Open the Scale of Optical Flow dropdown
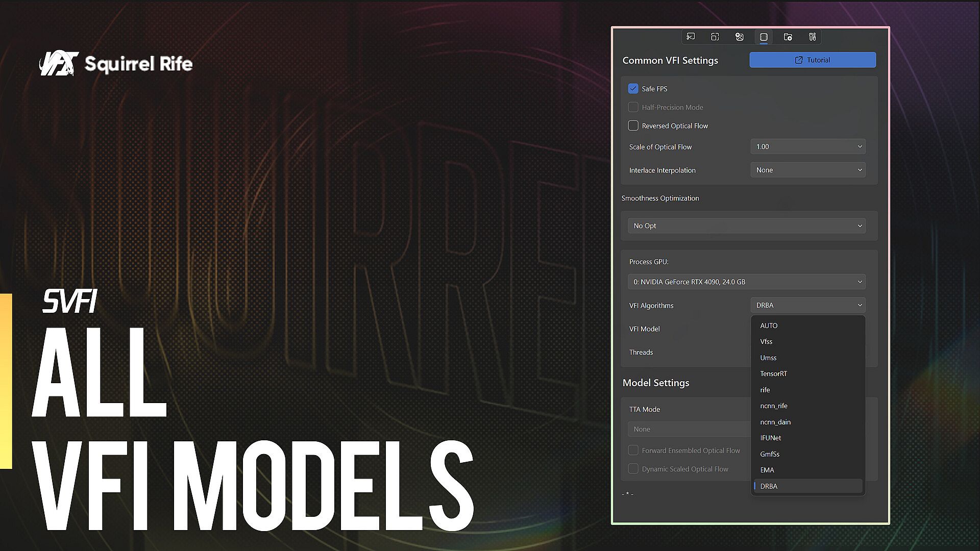 [808, 146]
